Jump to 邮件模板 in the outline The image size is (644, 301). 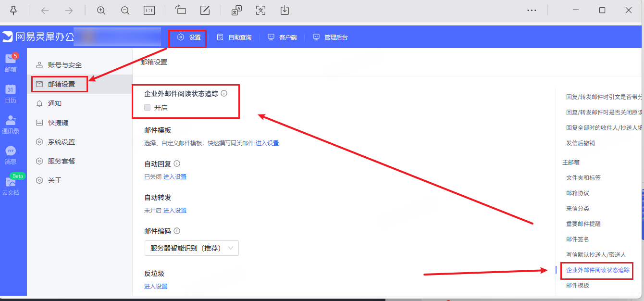[x=578, y=286]
